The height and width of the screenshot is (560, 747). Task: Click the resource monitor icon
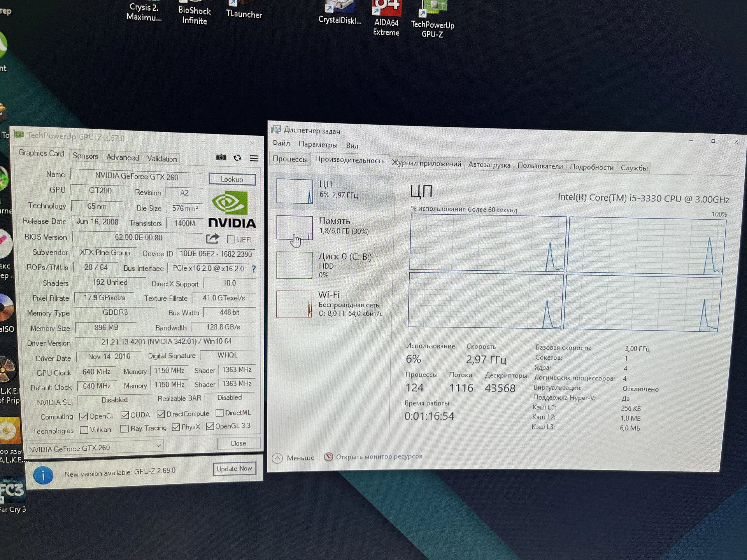pyautogui.click(x=328, y=457)
